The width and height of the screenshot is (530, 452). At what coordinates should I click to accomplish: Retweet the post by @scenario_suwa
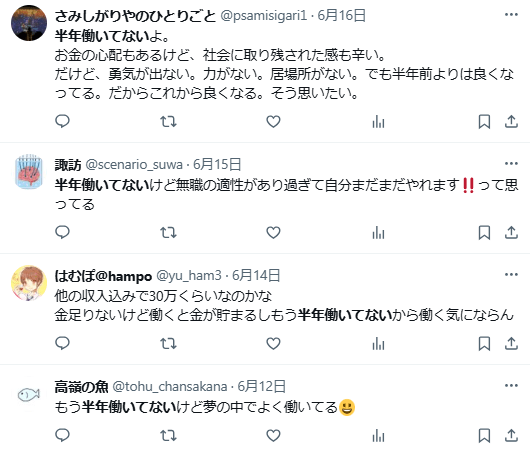[168, 233]
